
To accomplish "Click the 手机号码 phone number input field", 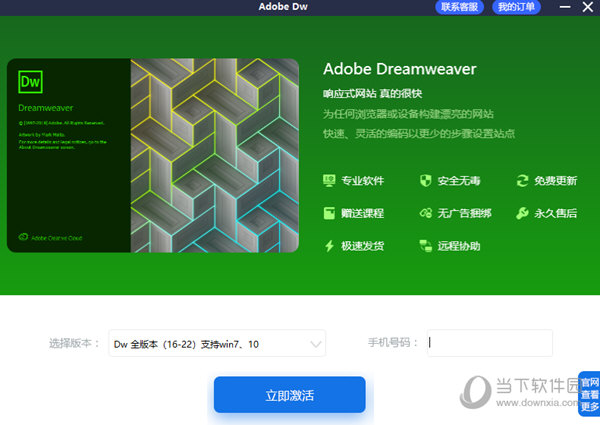I will click(x=489, y=343).
